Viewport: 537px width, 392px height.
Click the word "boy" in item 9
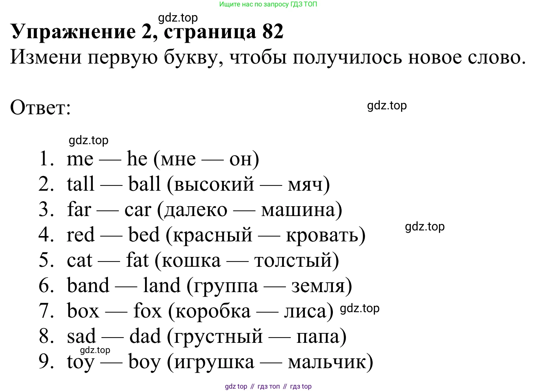coord(145,362)
